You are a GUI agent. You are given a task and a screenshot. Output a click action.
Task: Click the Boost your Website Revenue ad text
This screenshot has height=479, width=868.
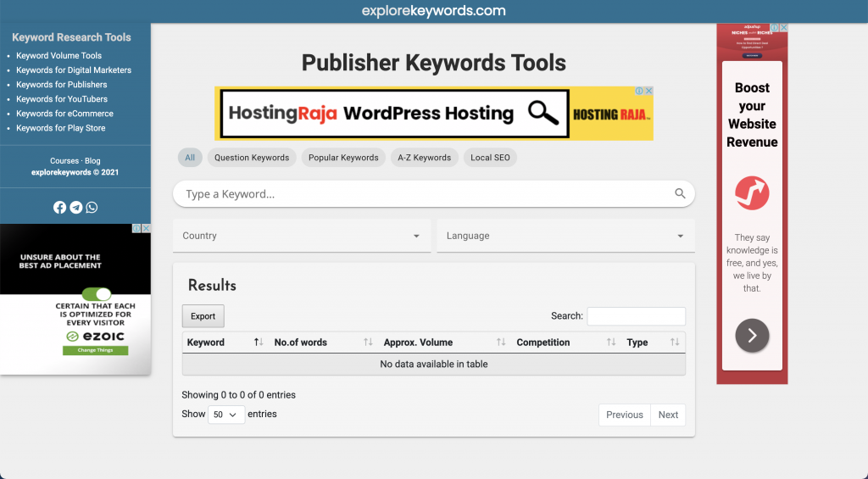[x=752, y=114]
